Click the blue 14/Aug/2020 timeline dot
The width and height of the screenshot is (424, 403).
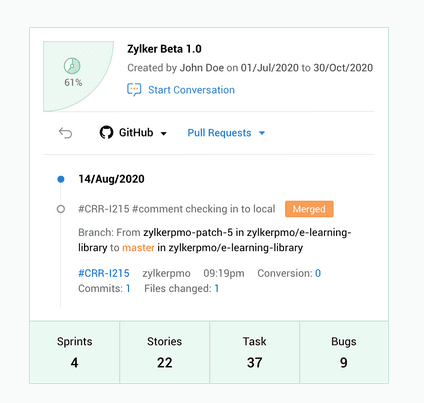click(61, 179)
